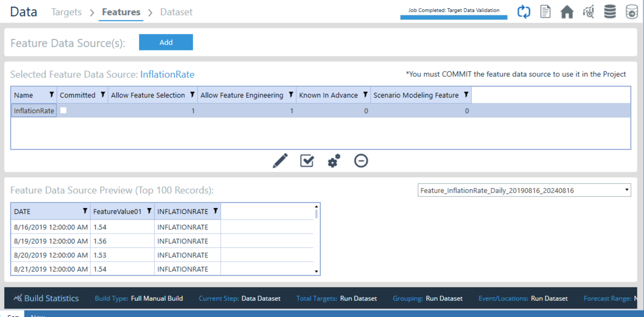
Task: Edit feature source with pencil icon
Action: click(x=280, y=161)
